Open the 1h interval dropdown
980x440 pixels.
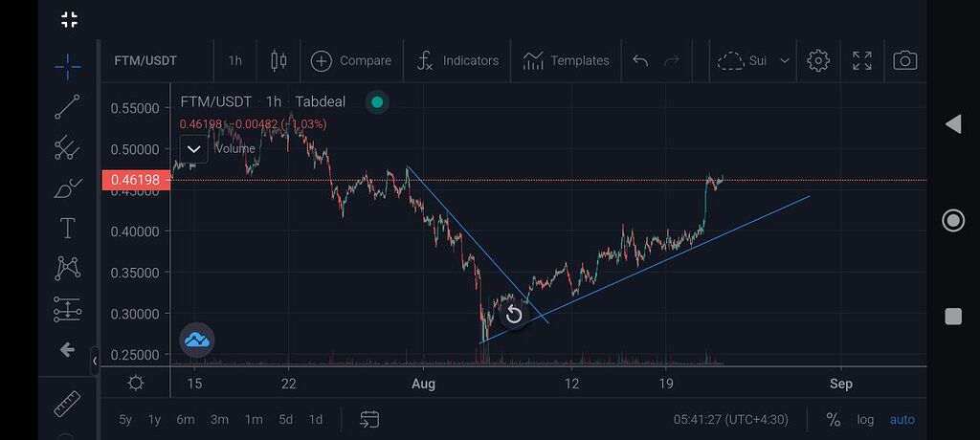click(x=234, y=61)
